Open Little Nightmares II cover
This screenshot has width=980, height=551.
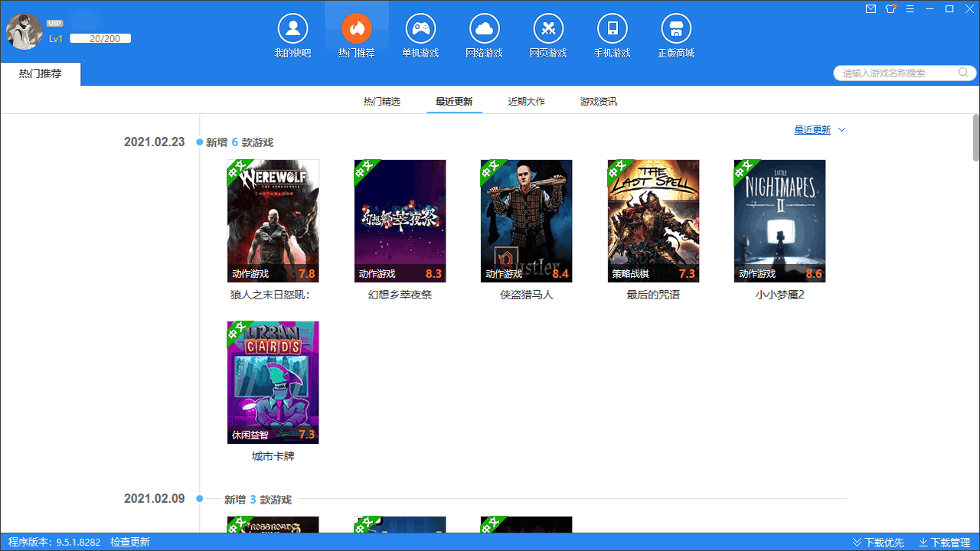780,221
